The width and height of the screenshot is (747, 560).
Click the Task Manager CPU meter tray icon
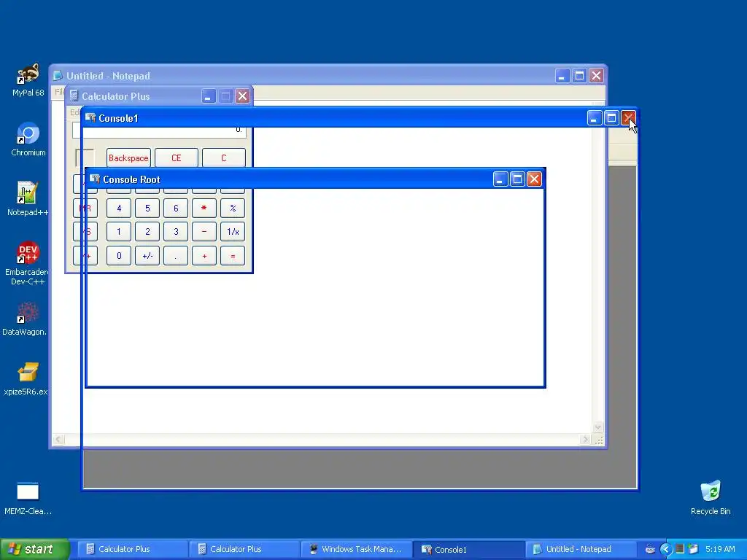coord(680,549)
